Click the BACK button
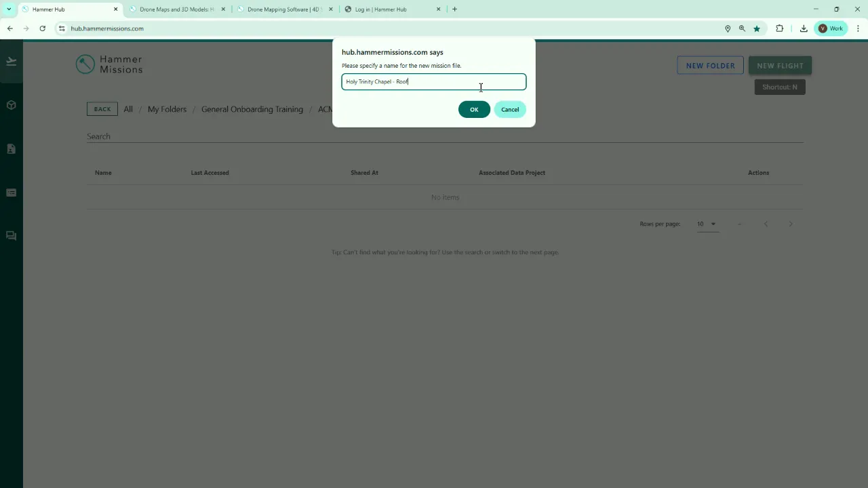Viewport: 868px width, 488px height. pos(102,109)
